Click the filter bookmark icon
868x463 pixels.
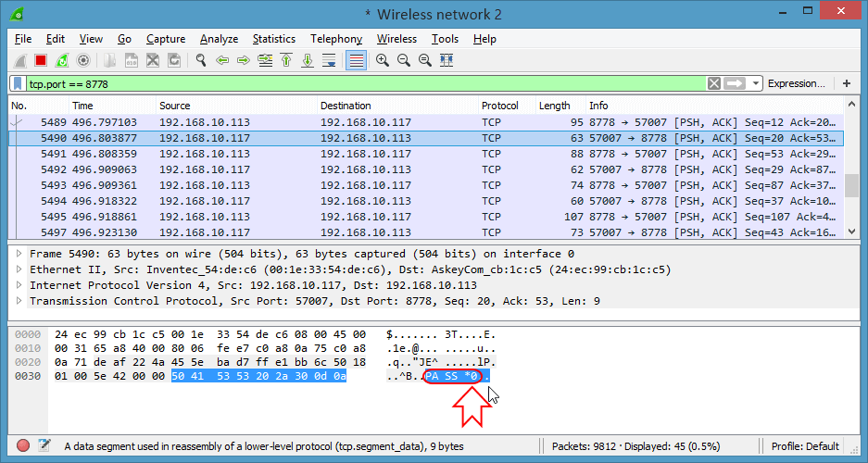(18, 83)
